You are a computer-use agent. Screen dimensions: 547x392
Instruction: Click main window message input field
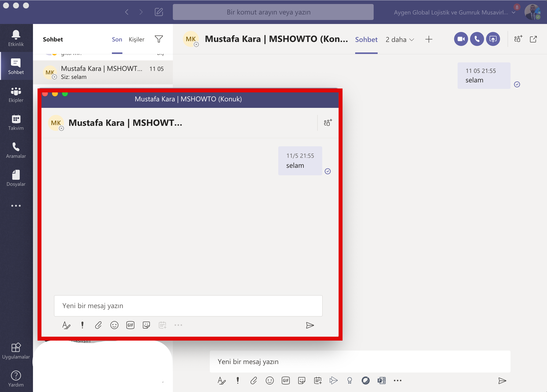pos(360,362)
